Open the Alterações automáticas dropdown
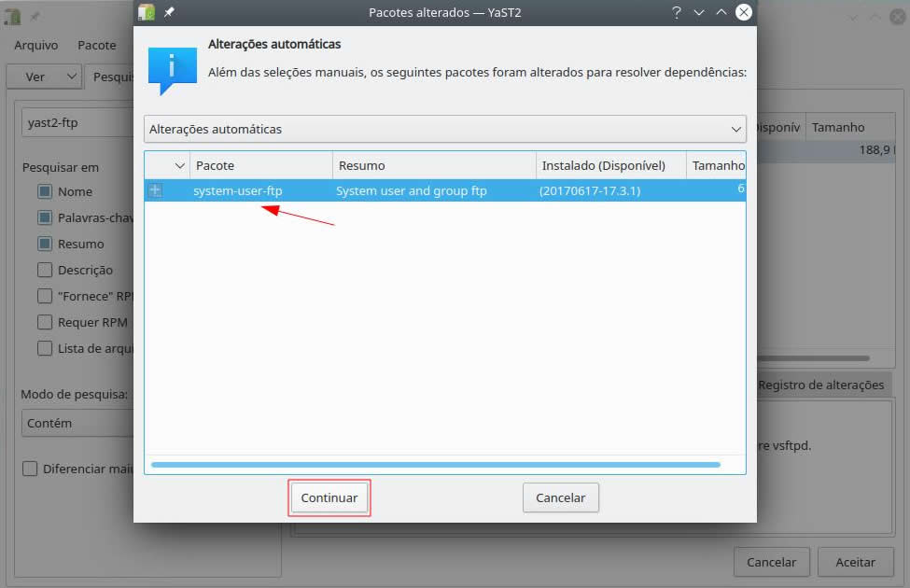910x588 pixels. click(444, 129)
